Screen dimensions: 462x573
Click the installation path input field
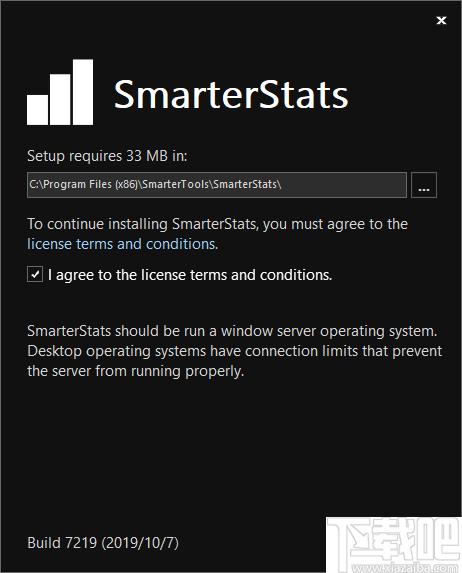coord(217,185)
